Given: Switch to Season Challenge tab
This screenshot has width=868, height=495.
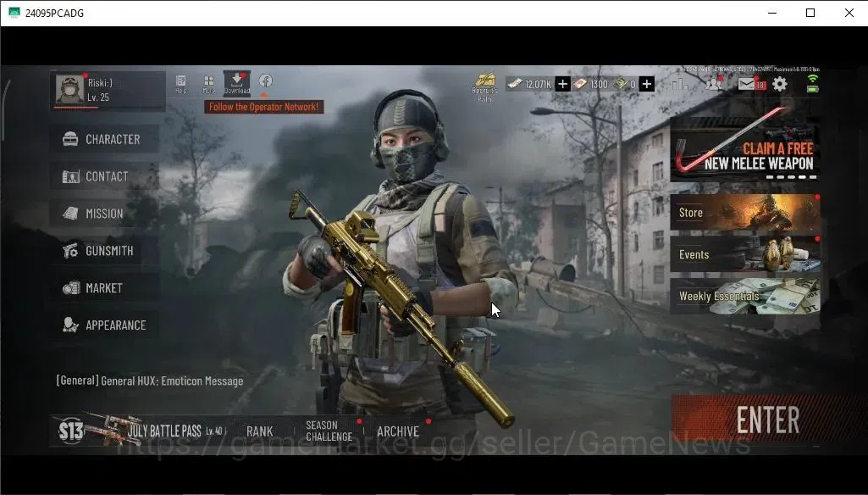Looking at the screenshot, I should pos(329,431).
